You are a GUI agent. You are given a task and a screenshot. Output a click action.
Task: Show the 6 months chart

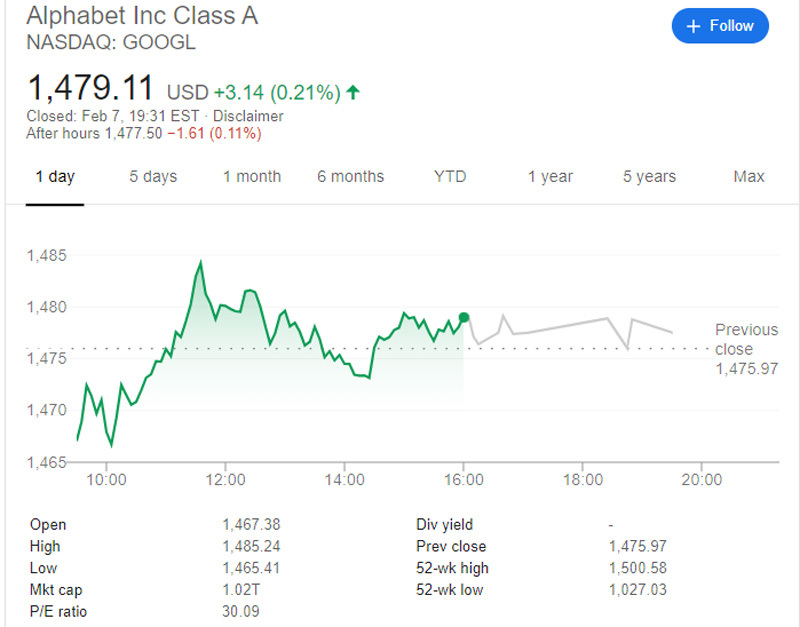[351, 177]
